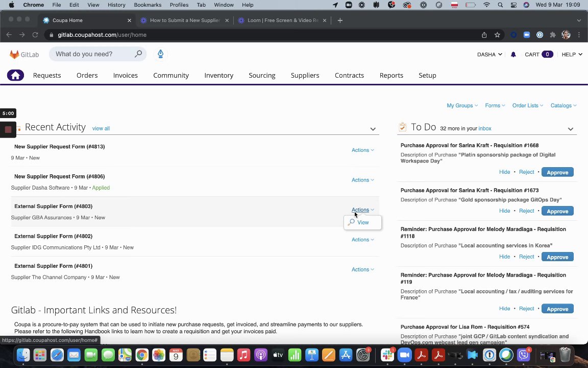Open the To Do inbox link
Screen dimensions: 588x368
click(484, 128)
